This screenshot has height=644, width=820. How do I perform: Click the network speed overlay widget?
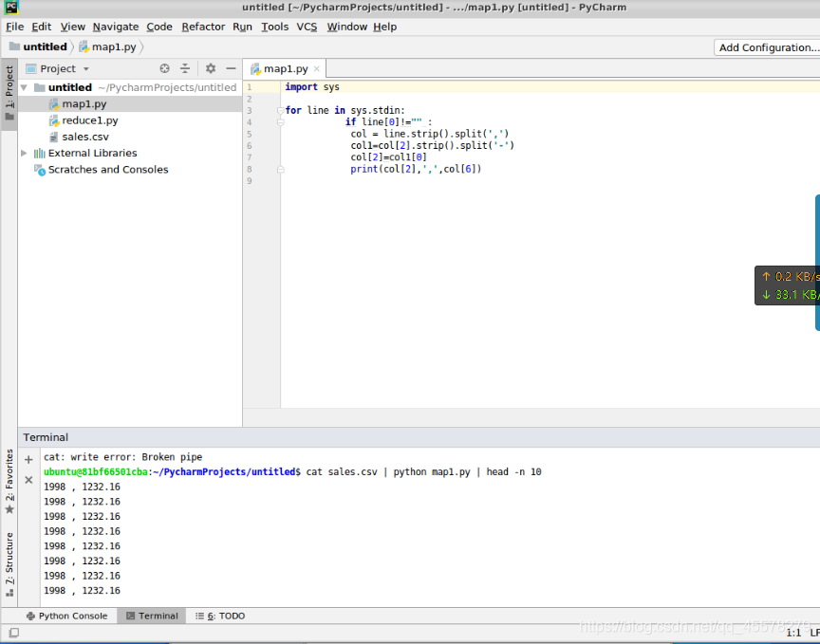tap(787, 285)
